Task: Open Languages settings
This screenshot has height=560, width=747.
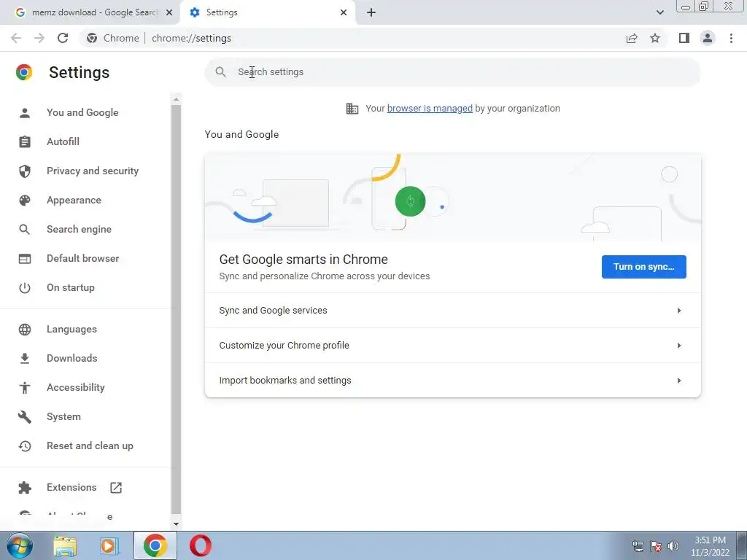Action: pos(71,329)
